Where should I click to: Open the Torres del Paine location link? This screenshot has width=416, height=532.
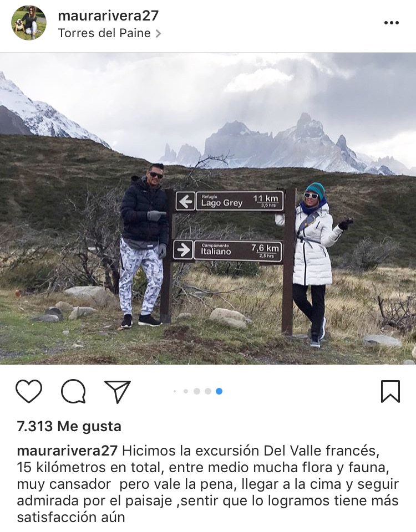click(104, 33)
